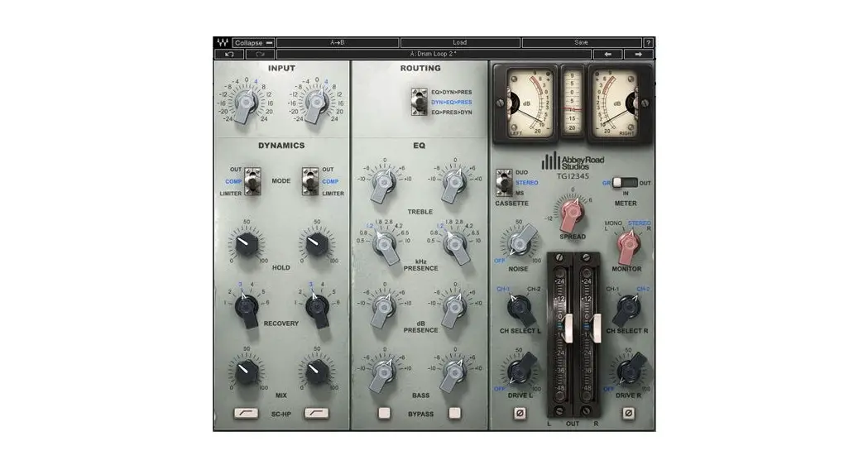Click the right TREBLE knob

(x=454, y=184)
